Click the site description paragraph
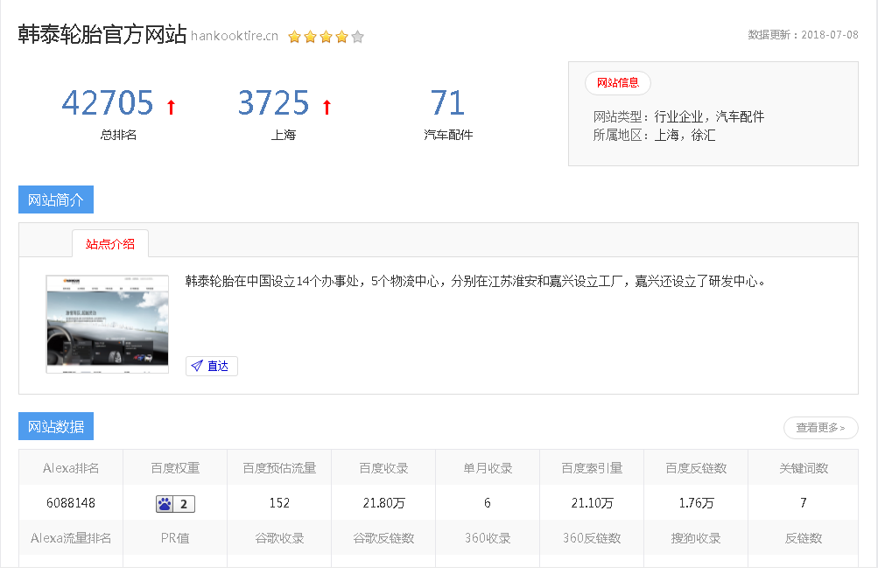Image resolution: width=878 pixels, height=588 pixels. [x=475, y=281]
